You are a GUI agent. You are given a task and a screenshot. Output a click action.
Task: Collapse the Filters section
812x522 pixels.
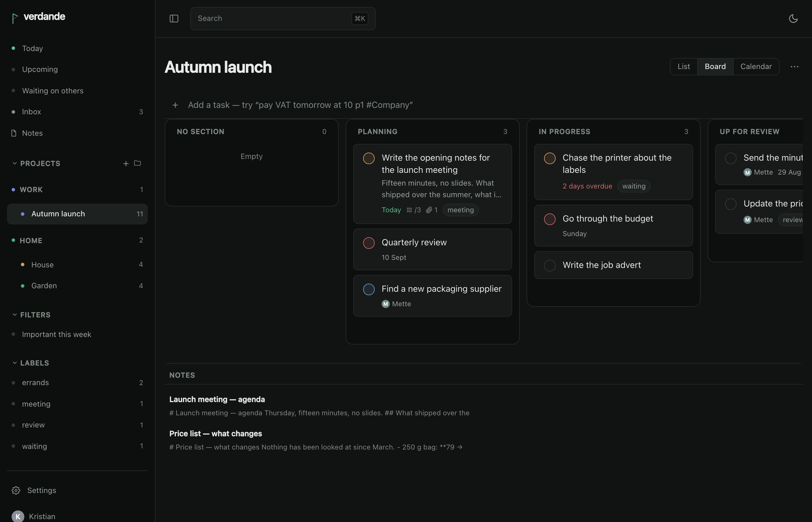14,315
